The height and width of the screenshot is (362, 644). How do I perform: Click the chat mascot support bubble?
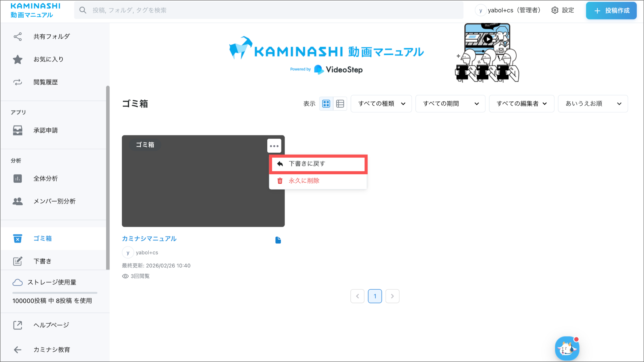[567, 348]
